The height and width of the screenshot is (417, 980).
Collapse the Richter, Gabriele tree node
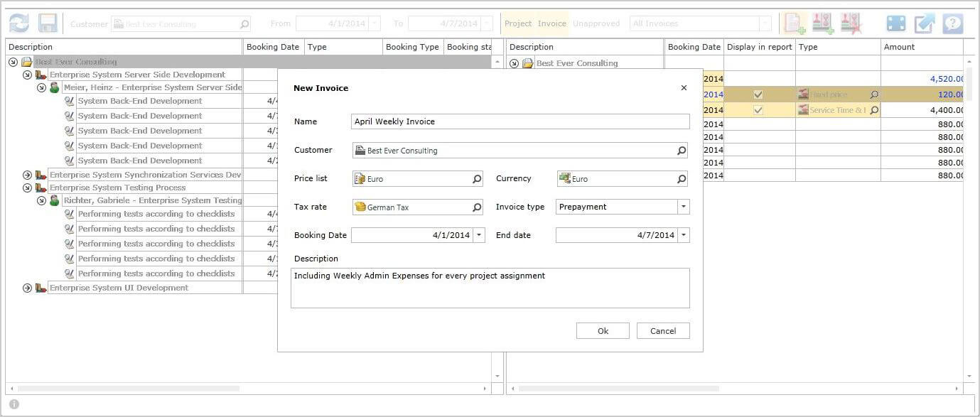42,200
